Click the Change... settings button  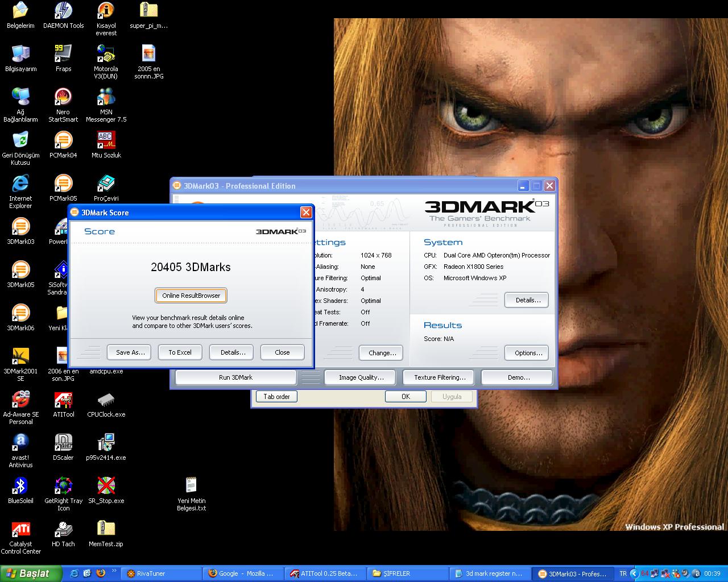click(382, 353)
